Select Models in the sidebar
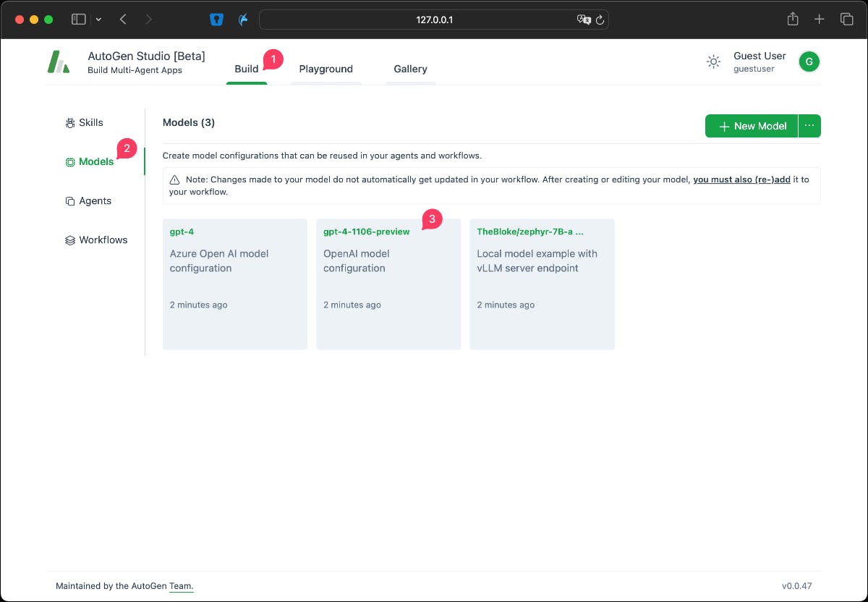Image resolution: width=868 pixels, height=602 pixels. tap(90, 161)
